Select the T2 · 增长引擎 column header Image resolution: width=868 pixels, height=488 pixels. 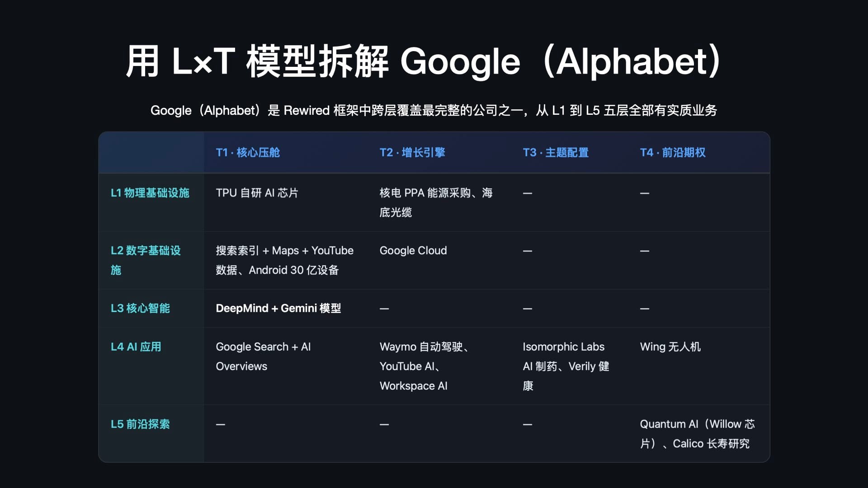pyautogui.click(x=412, y=153)
